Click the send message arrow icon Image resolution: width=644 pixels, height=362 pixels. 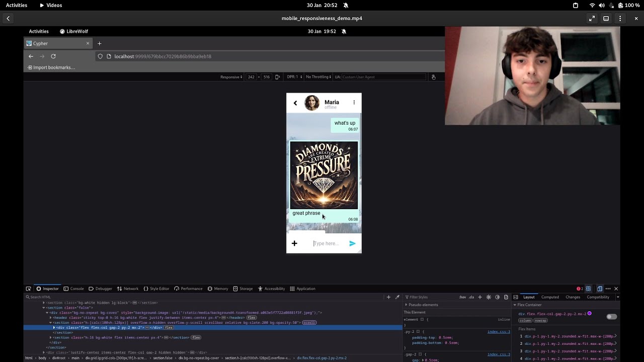click(352, 243)
